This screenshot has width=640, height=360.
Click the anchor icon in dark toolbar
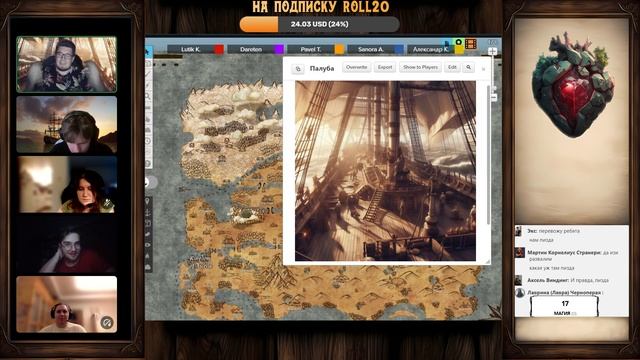[x=148, y=212]
